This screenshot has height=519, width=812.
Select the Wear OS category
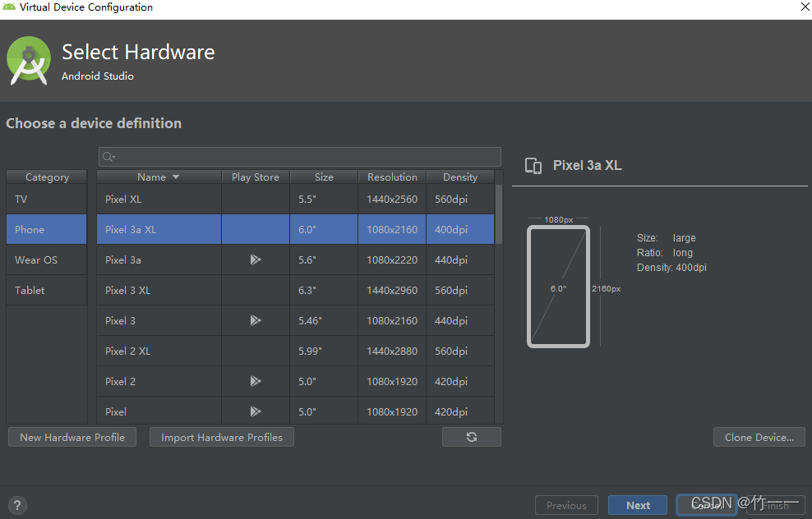47,259
